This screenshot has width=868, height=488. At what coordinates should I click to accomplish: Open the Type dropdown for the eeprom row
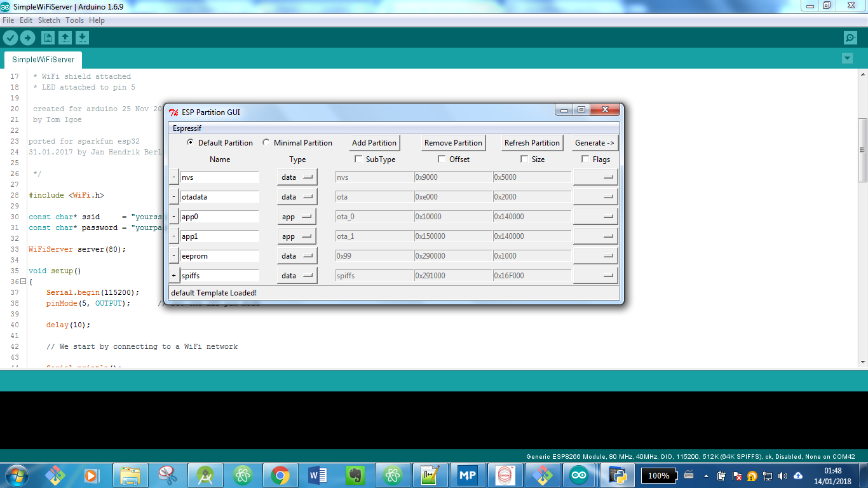click(297, 256)
